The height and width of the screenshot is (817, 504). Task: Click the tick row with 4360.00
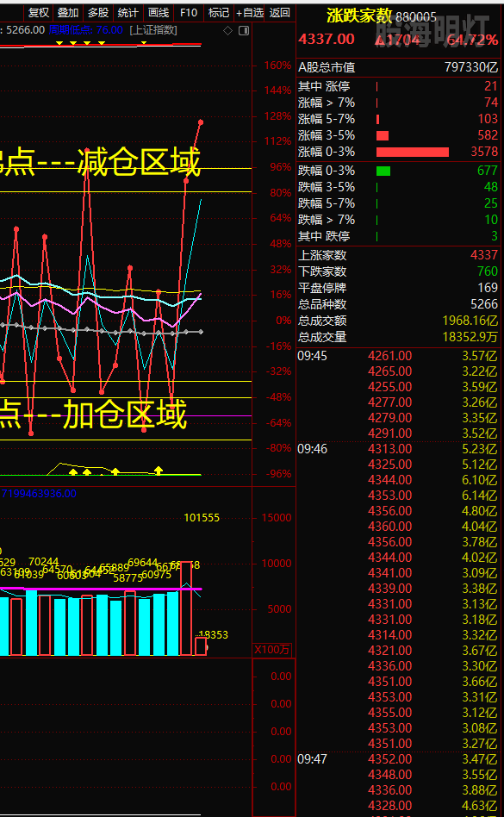click(x=398, y=527)
